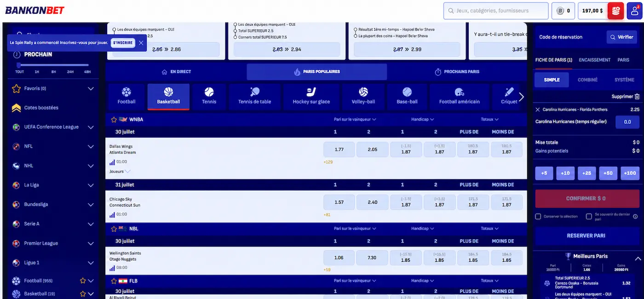The height and width of the screenshot is (299, 644).
Task: Remove Carolina Hurricanes bet with X
Action: (x=538, y=109)
